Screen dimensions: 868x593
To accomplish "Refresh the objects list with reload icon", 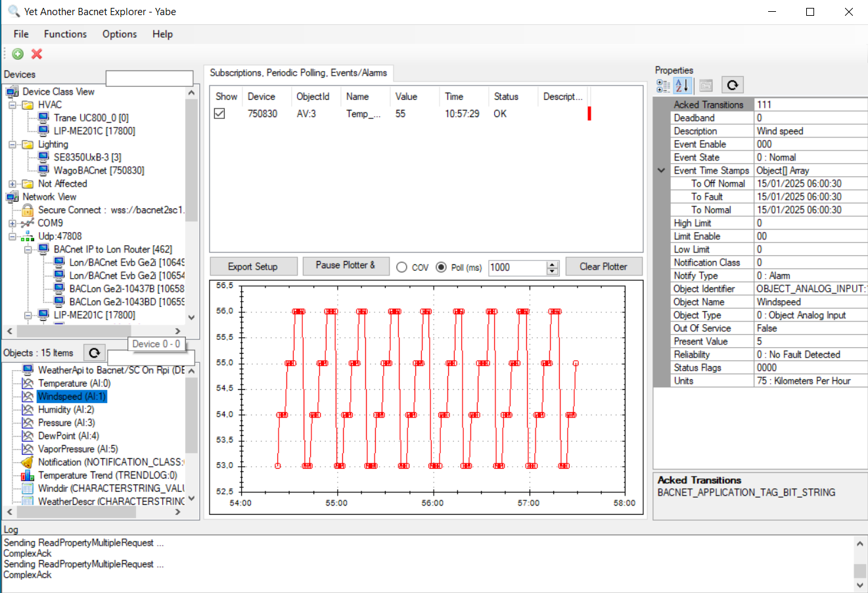I will point(95,353).
